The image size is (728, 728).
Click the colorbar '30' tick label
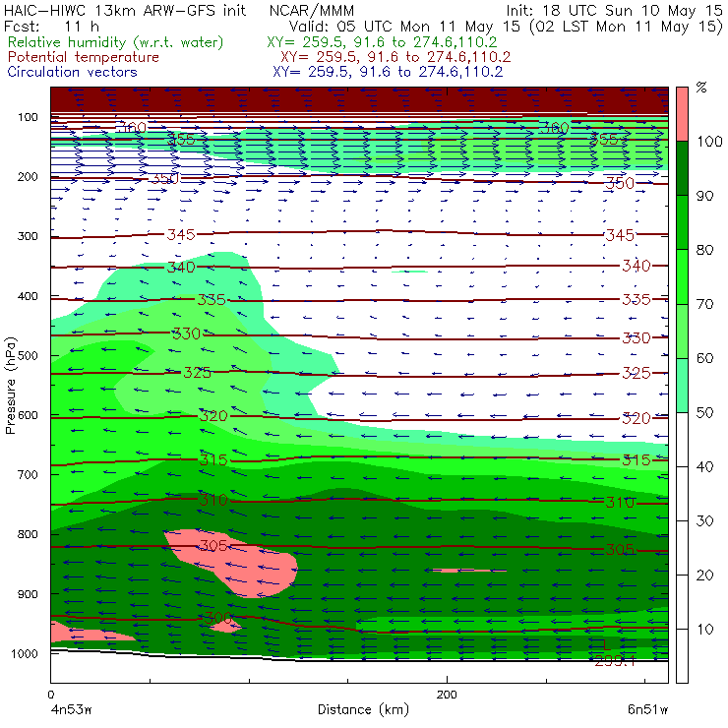click(704, 520)
